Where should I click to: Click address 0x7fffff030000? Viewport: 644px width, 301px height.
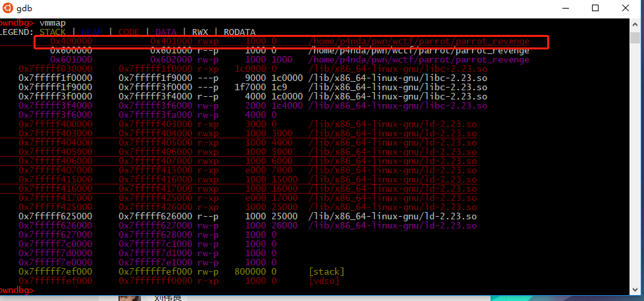55,69
